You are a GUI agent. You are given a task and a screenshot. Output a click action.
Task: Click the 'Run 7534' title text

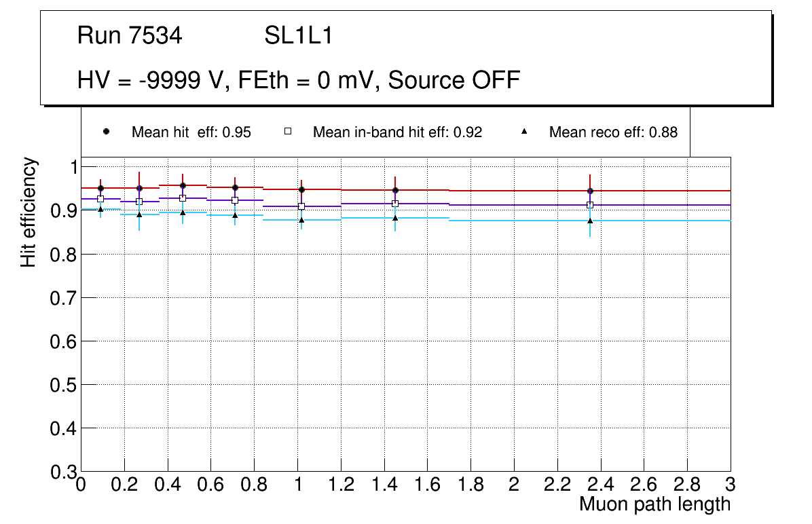coord(130,36)
